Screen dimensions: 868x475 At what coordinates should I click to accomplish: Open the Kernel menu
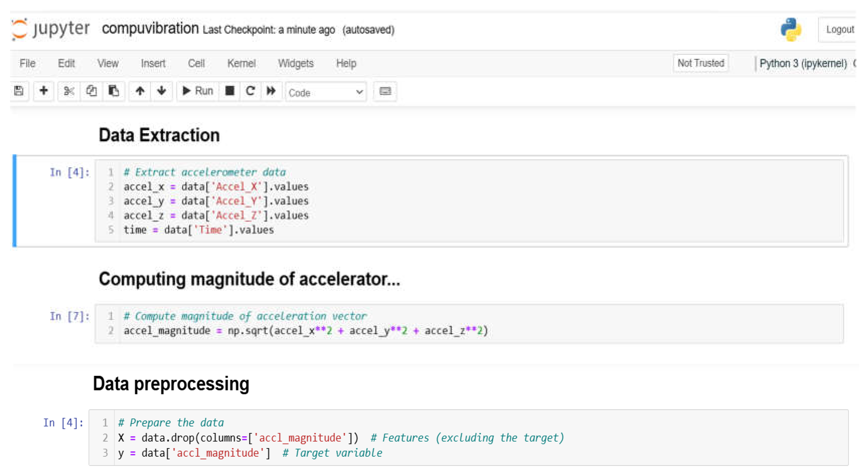[x=241, y=63]
